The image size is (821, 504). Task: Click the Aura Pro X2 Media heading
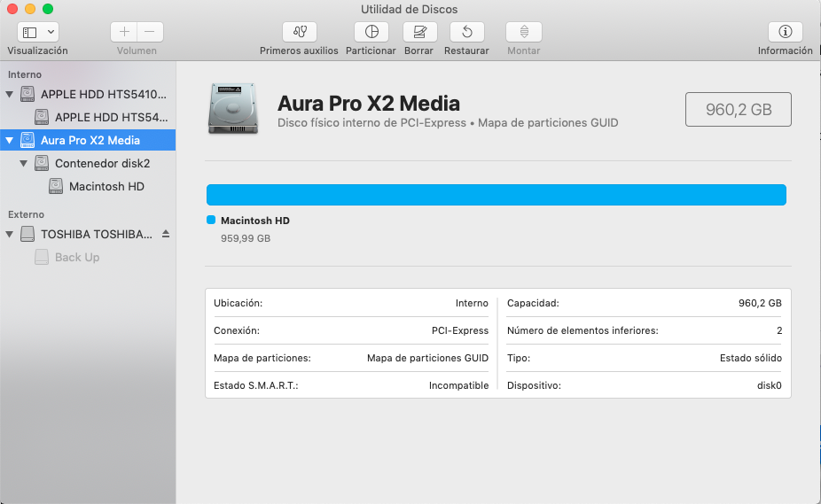pyautogui.click(x=369, y=104)
